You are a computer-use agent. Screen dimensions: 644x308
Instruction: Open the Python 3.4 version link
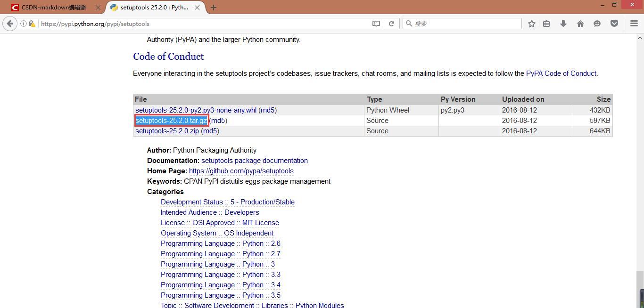click(x=276, y=285)
